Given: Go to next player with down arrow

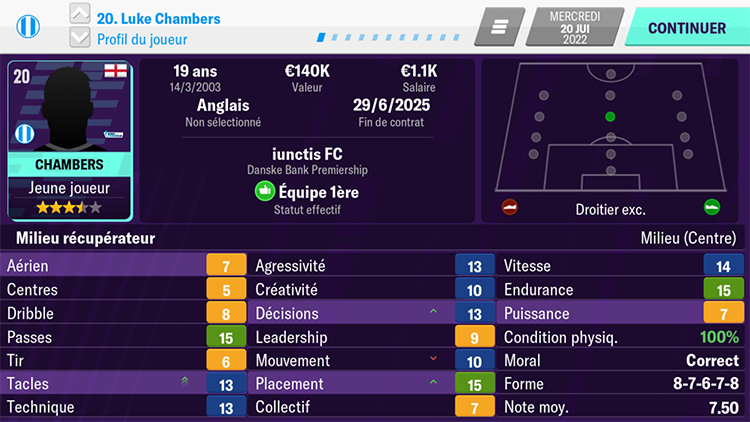Looking at the screenshot, I should (x=81, y=38).
